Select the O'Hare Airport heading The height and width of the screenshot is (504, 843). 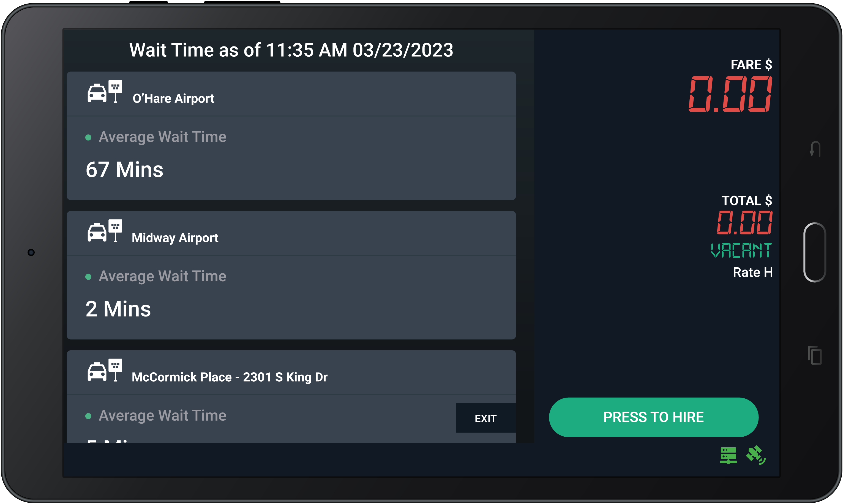[173, 98]
